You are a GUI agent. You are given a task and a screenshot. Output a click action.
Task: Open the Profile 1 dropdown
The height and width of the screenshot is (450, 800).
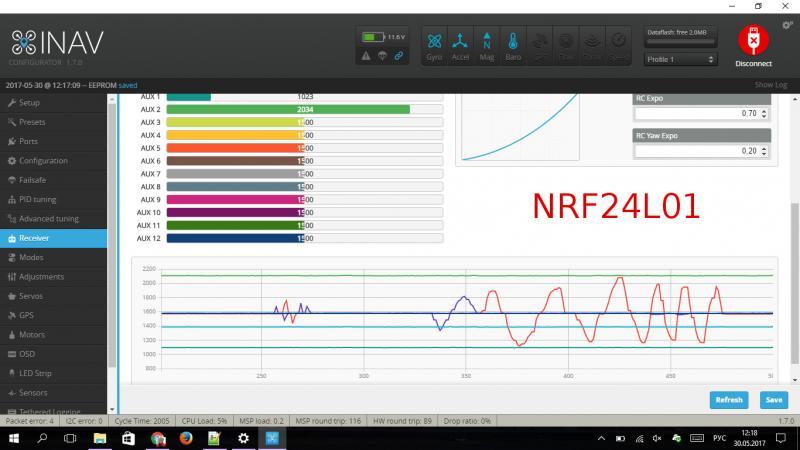pos(681,60)
